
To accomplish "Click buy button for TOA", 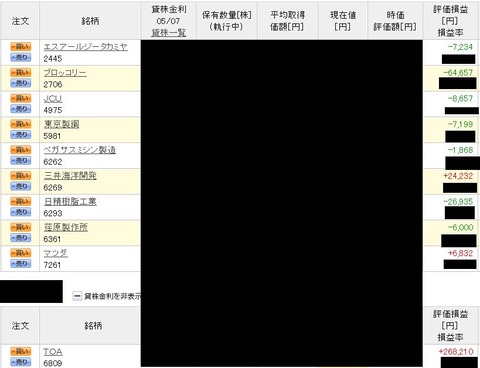I will click(x=20, y=351).
